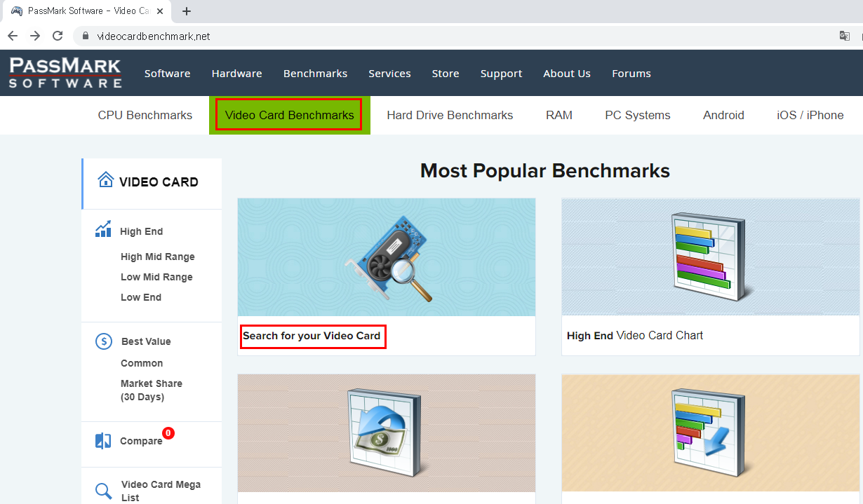The image size is (863, 504).
Task: Click the money arrow chart thumbnail
Action: [387, 433]
